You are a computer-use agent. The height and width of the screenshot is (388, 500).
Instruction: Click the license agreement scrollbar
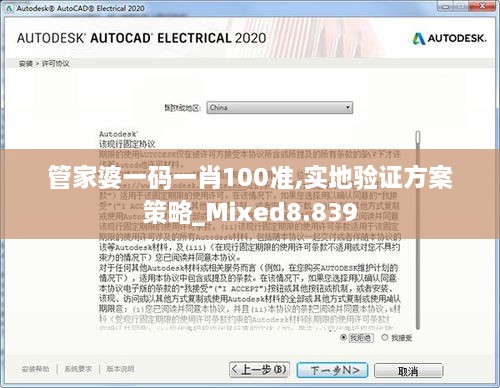click(x=418, y=230)
